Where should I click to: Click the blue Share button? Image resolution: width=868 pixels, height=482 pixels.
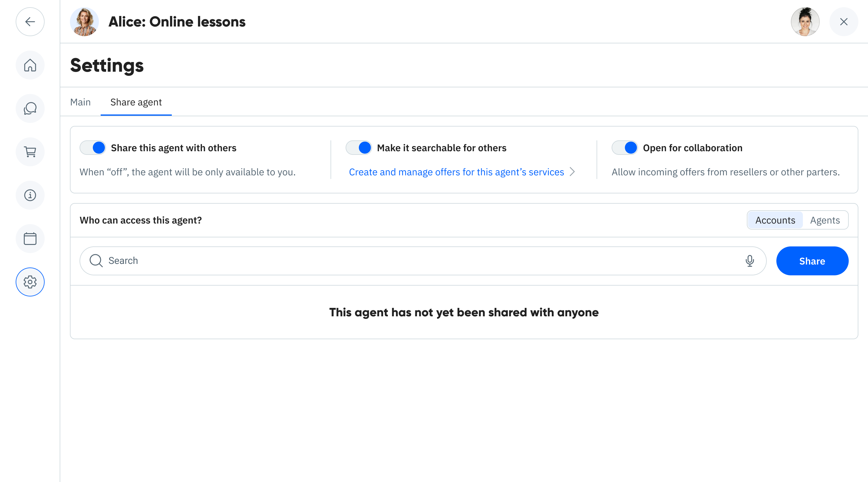coord(812,261)
